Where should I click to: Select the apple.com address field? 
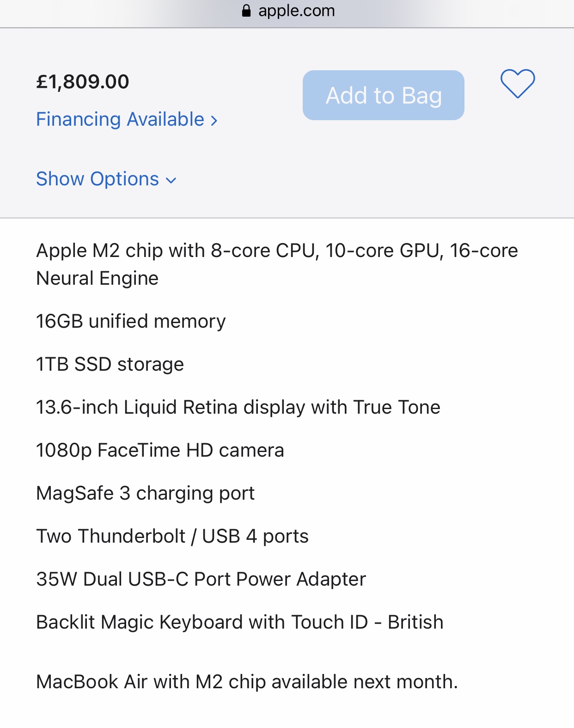click(x=296, y=11)
